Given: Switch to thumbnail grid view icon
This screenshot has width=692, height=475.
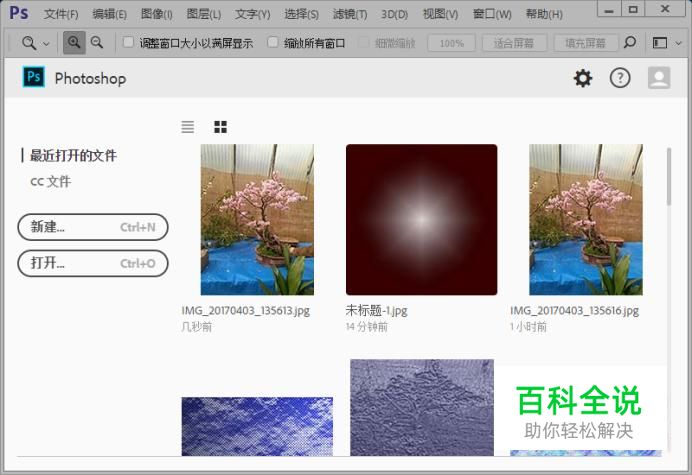Looking at the screenshot, I should [x=220, y=127].
